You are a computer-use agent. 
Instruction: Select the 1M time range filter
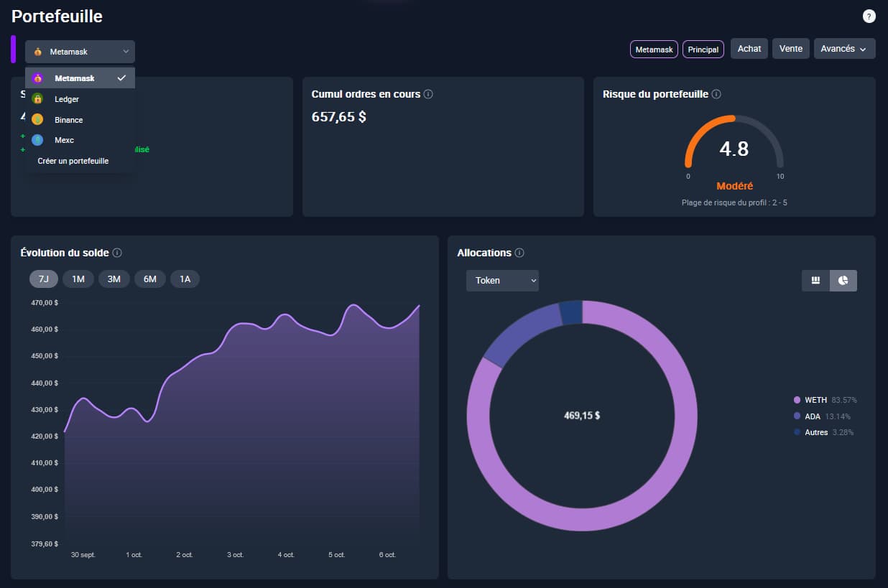point(78,279)
